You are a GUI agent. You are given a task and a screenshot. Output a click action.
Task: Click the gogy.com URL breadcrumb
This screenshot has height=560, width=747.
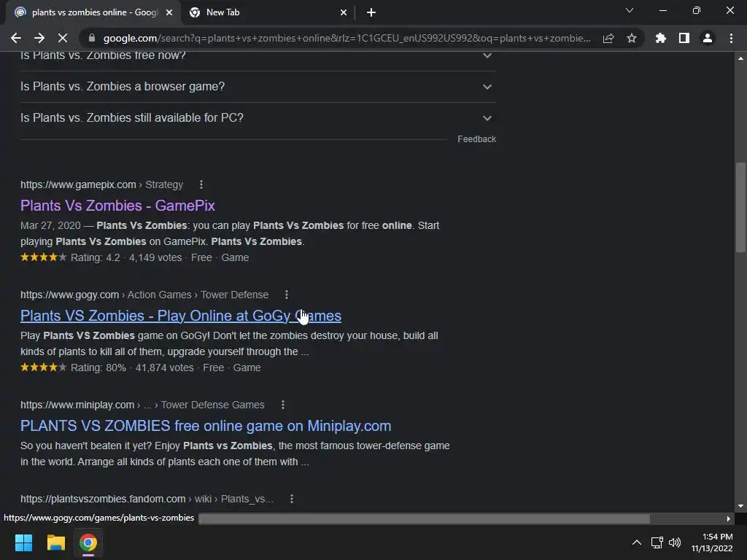pos(144,295)
